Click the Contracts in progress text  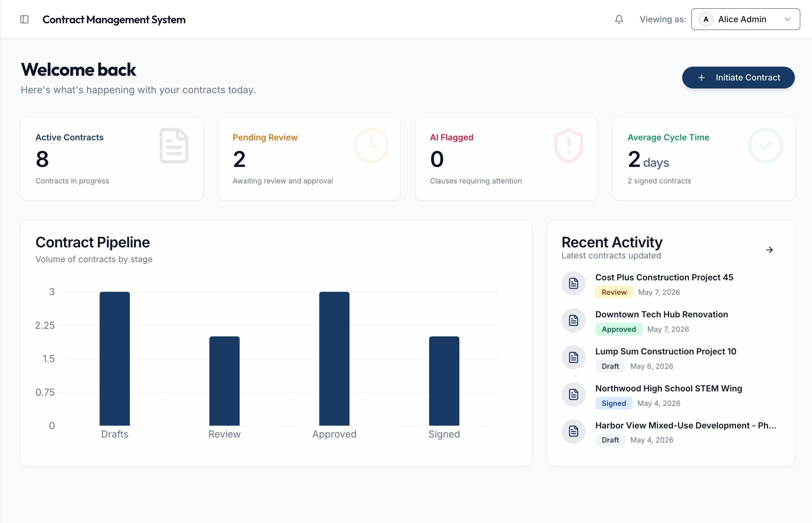coord(72,181)
